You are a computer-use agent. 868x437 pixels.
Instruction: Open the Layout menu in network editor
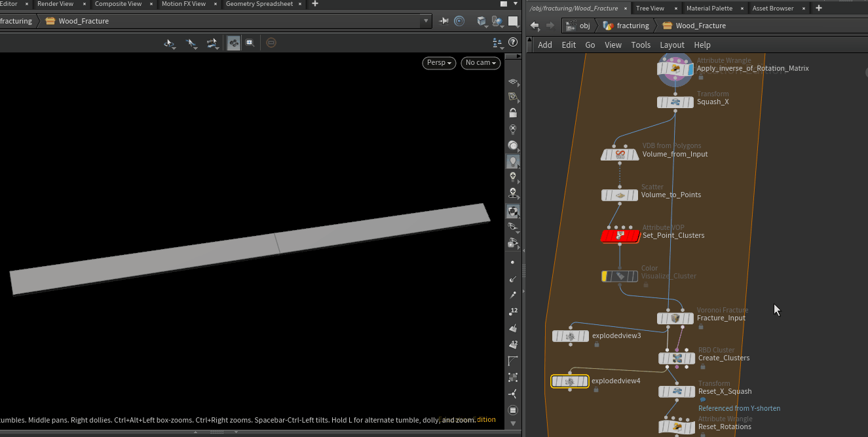pos(671,45)
